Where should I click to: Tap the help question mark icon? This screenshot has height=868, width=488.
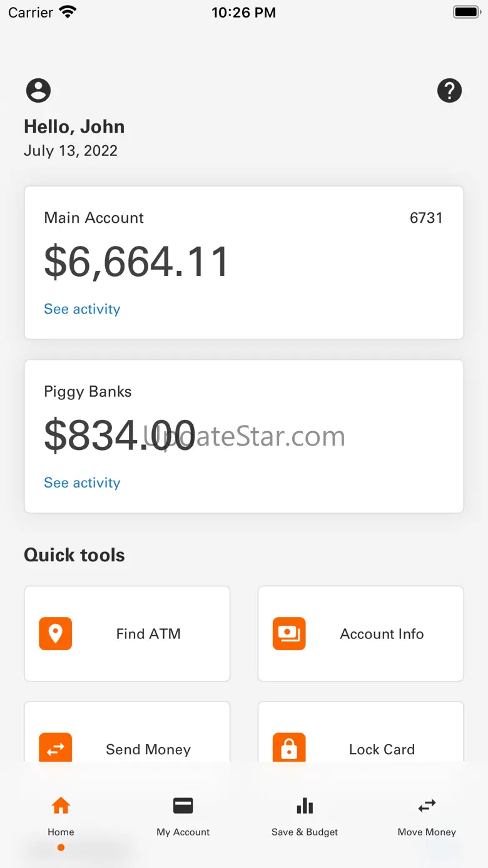coord(449,91)
